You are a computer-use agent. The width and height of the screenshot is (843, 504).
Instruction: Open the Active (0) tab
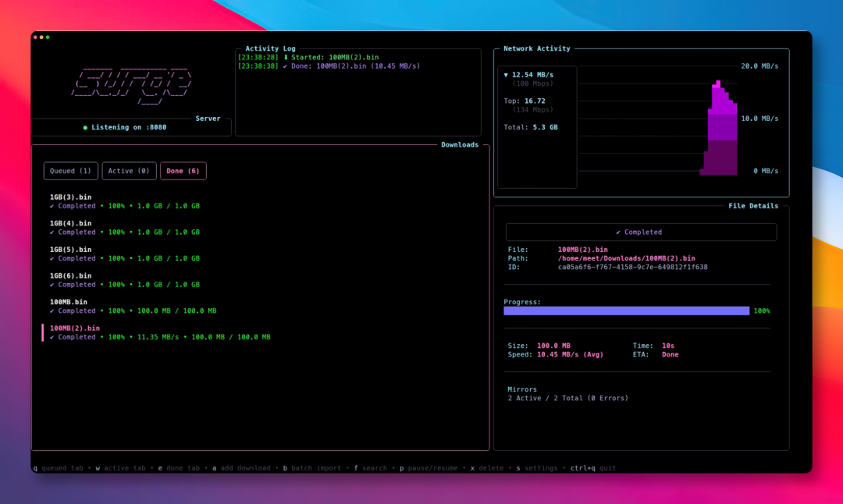coord(130,171)
